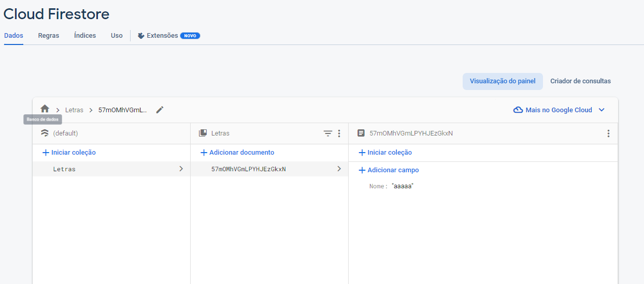Click the (default) database icon
This screenshot has width=644, height=284.
tap(45, 133)
